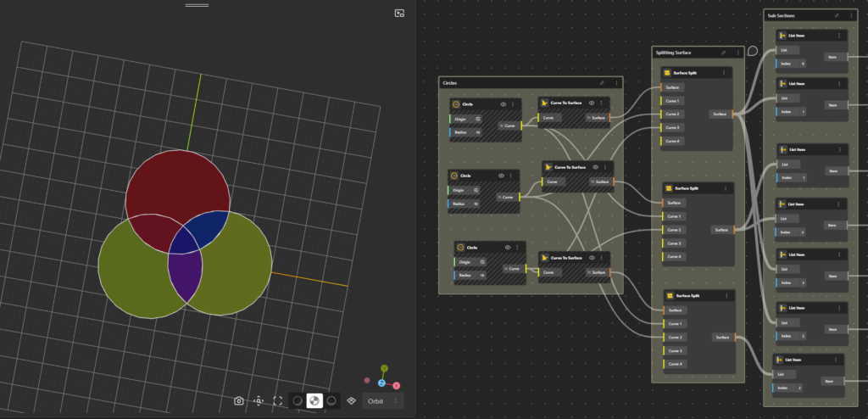
Task: Click the perspective grid icon beside Orbit
Action: [352, 400]
